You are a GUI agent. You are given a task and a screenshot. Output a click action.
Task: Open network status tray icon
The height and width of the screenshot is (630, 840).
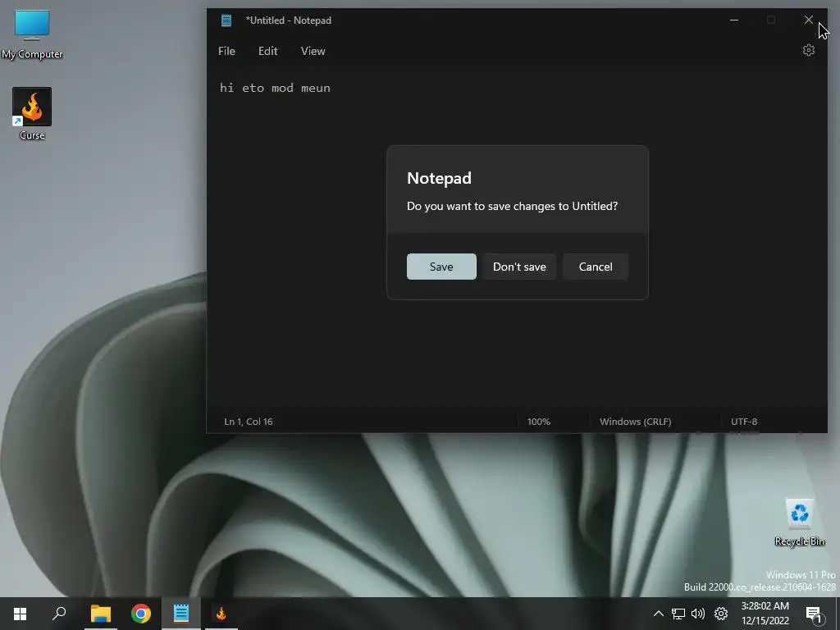click(678, 614)
